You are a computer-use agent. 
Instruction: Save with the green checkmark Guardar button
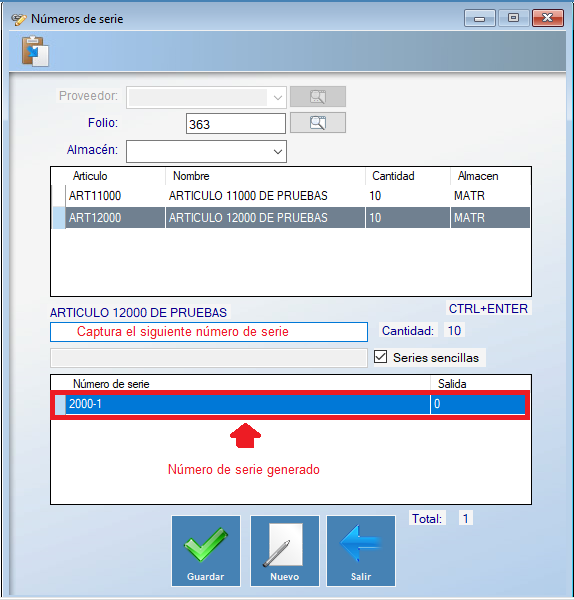[206, 551]
